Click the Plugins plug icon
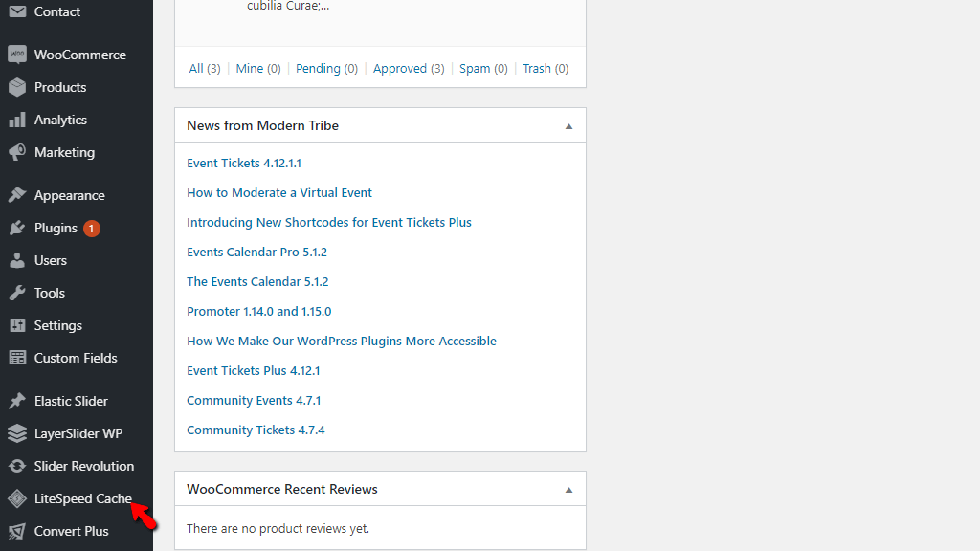 pyautogui.click(x=17, y=228)
